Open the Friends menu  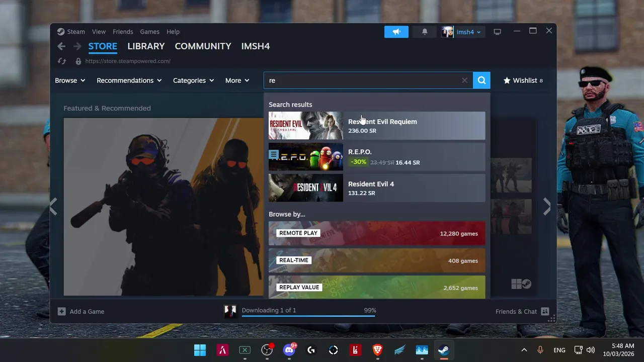pyautogui.click(x=123, y=32)
